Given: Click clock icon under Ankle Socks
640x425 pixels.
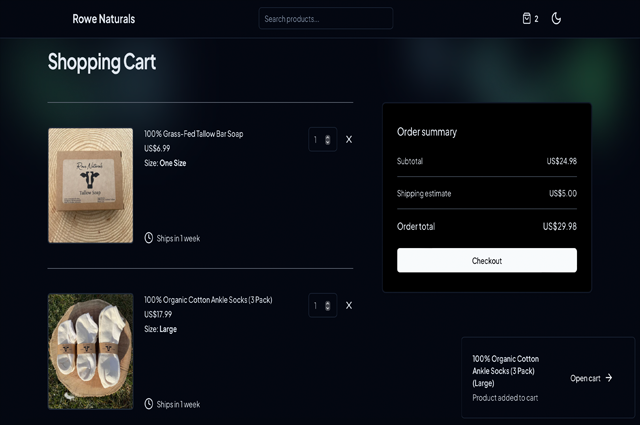Looking at the screenshot, I should (149, 404).
